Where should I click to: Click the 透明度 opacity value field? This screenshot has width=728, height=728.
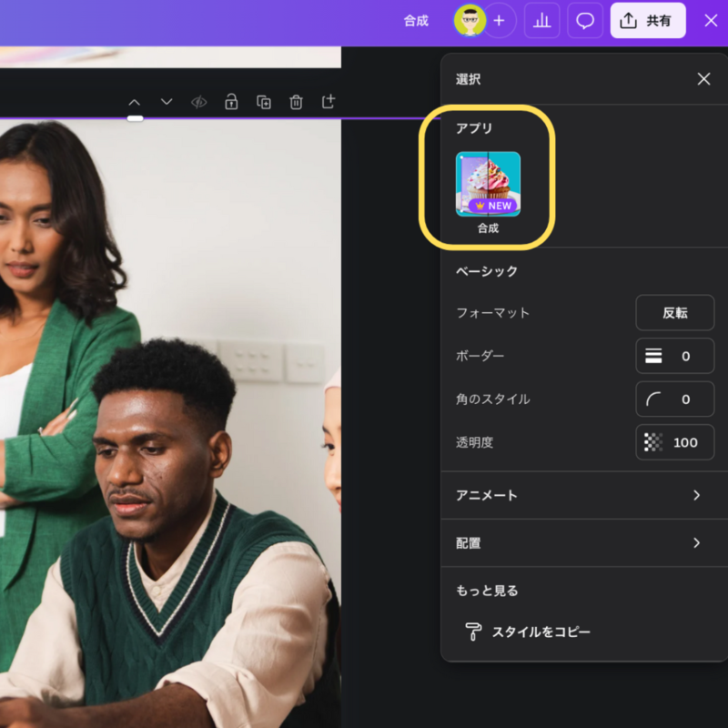pyautogui.click(x=674, y=442)
